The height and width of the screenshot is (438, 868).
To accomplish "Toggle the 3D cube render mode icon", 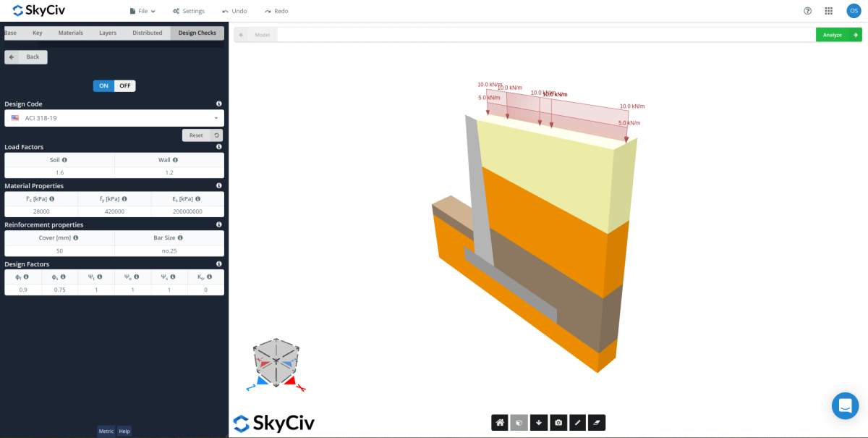I will [519, 422].
